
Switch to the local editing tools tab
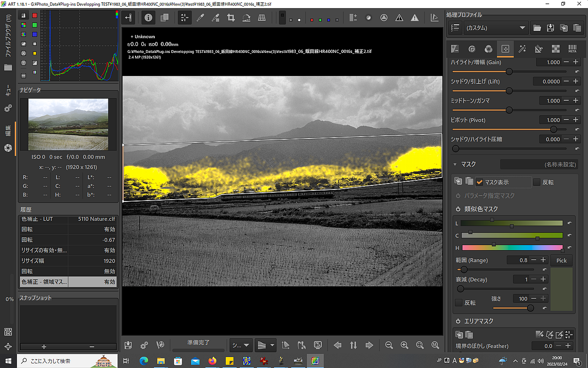(505, 48)
